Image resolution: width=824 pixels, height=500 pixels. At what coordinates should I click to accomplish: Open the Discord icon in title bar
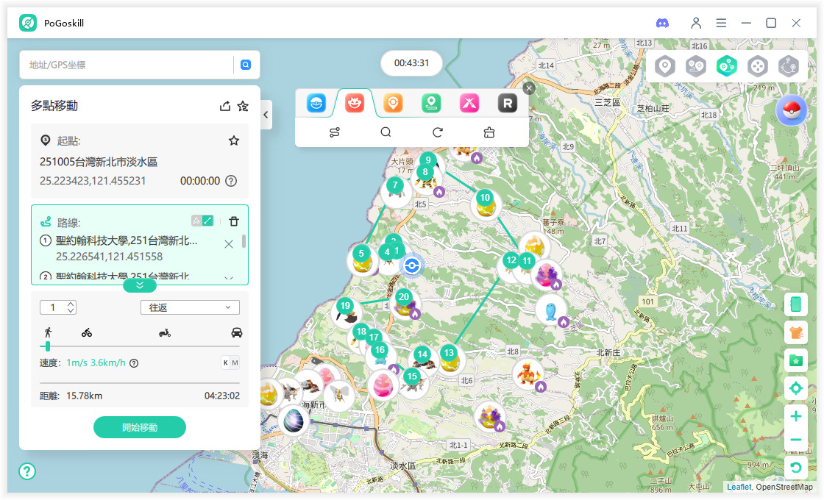click(662, 23)
